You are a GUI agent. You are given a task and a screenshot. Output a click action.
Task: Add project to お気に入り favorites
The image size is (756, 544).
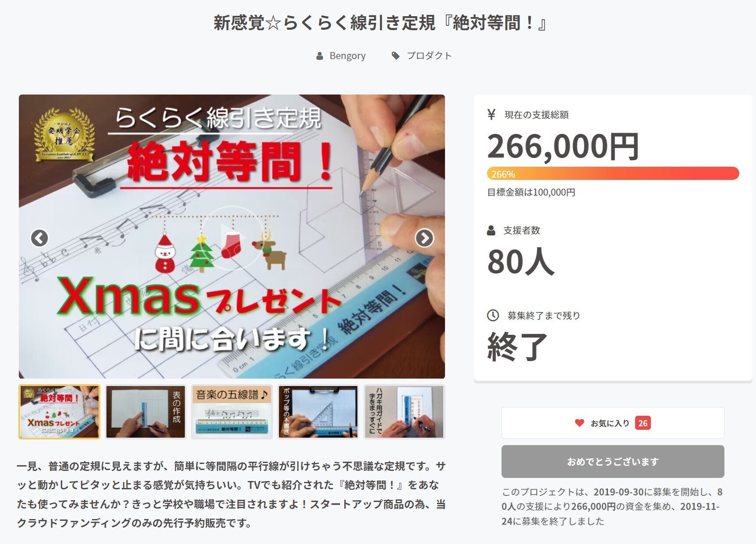click(613, 423)
